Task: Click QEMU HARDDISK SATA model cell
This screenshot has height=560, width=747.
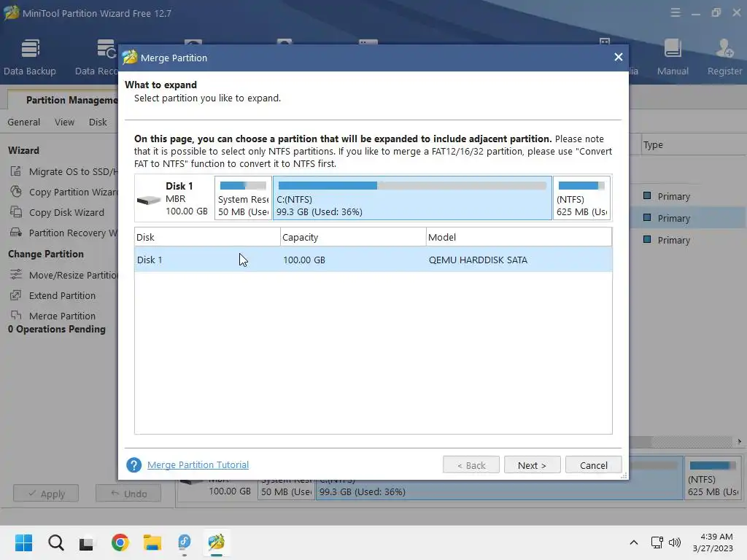Action: [478, 260]
